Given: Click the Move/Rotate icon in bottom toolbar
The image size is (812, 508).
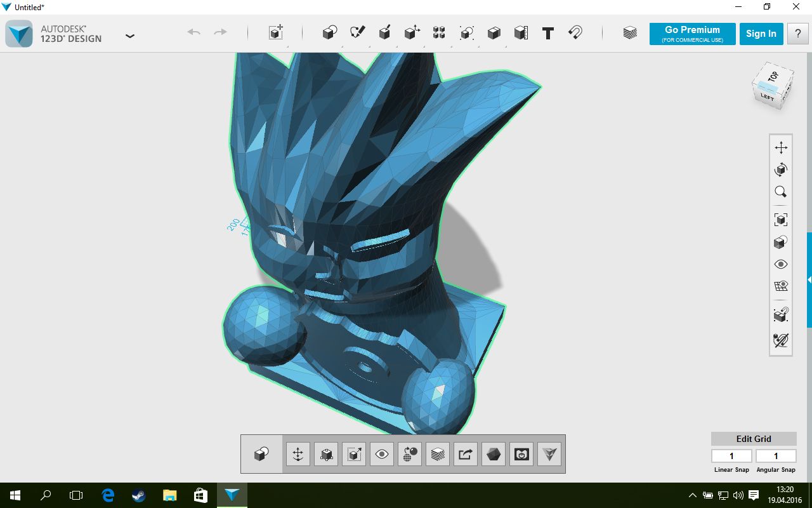Looking at the screenshot, I should coord(298,454).
